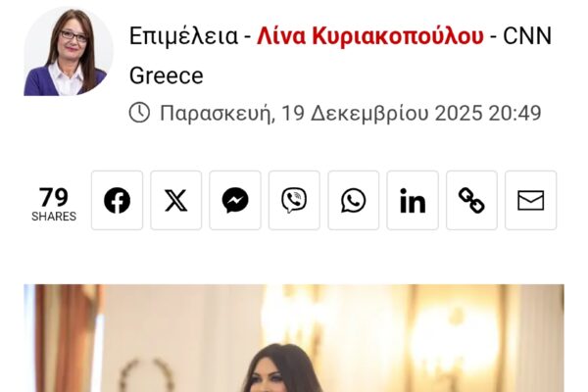Click the clock icon beside the date
Image resolution: width=588 pixels, height=392 pixels.
point(139,113)
